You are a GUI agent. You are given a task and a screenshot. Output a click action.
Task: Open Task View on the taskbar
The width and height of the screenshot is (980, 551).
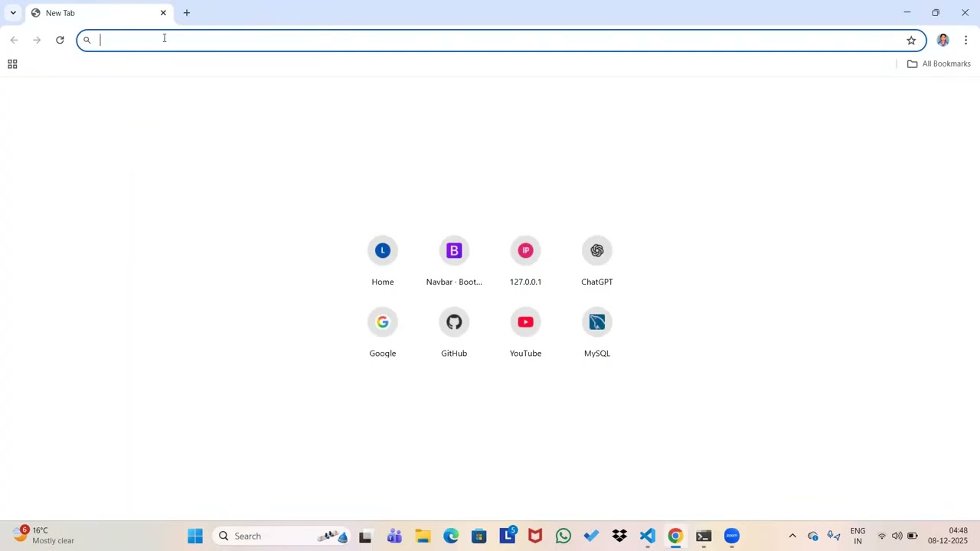(365, 536)
